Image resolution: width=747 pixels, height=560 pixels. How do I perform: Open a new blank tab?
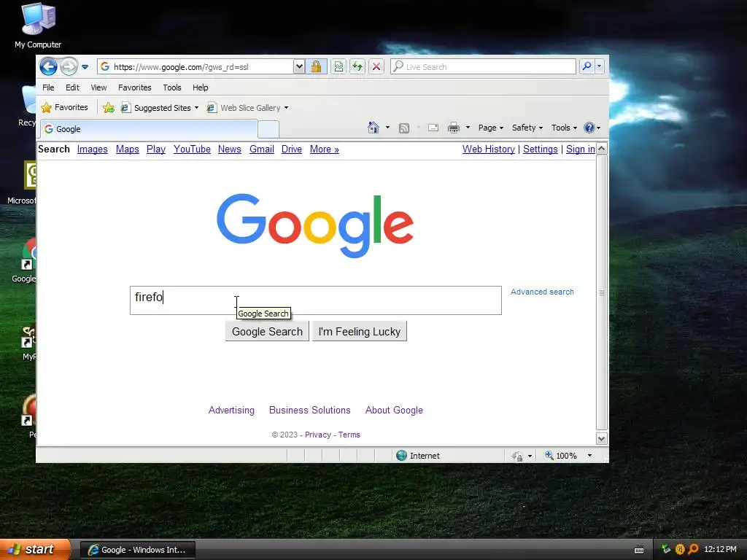pyautogui.click(x=268, y=130)
